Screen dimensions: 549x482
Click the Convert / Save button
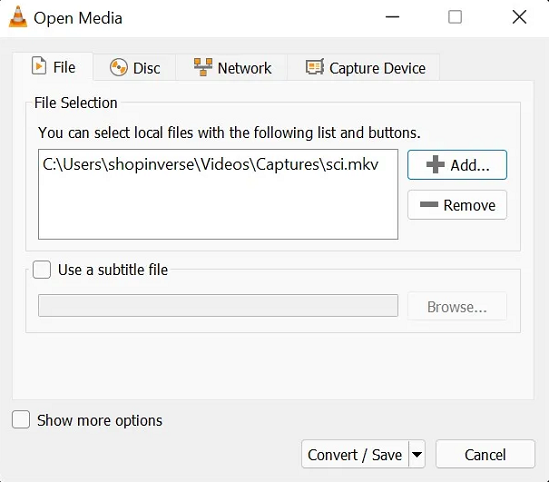[355, 454]
